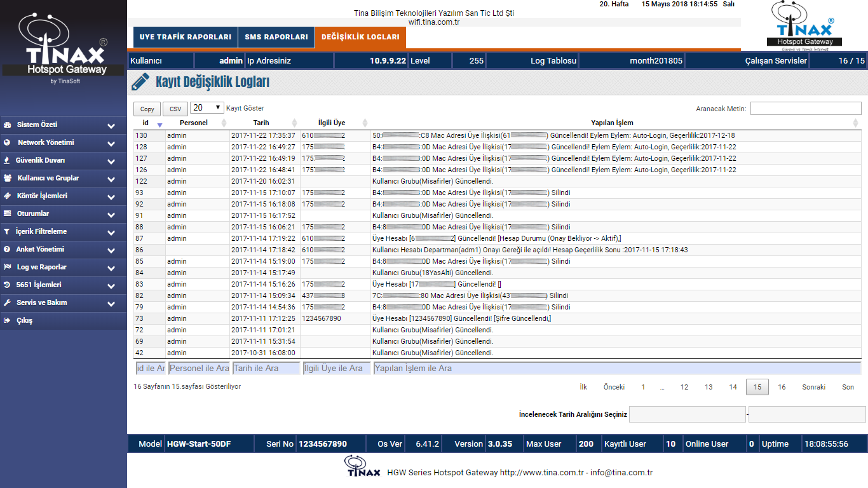Open the records-per-page dropdown showing 20

(x=207, y=108)
